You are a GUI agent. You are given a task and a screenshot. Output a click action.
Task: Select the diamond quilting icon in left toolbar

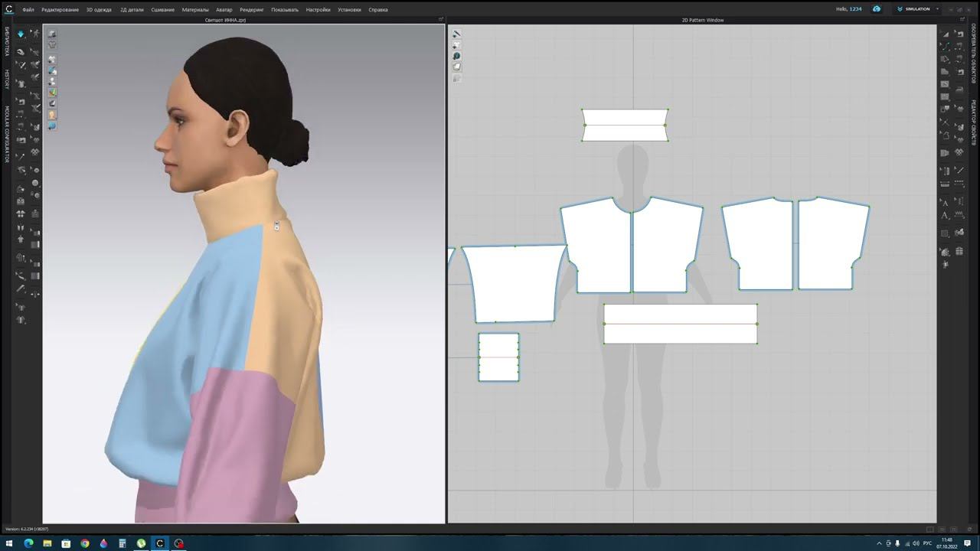click(34, 152)
